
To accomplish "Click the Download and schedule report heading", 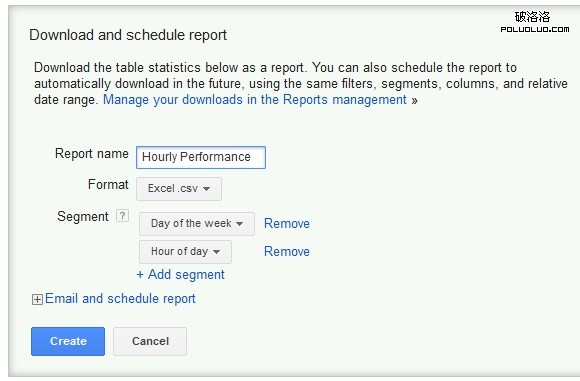I will point(128,35).
